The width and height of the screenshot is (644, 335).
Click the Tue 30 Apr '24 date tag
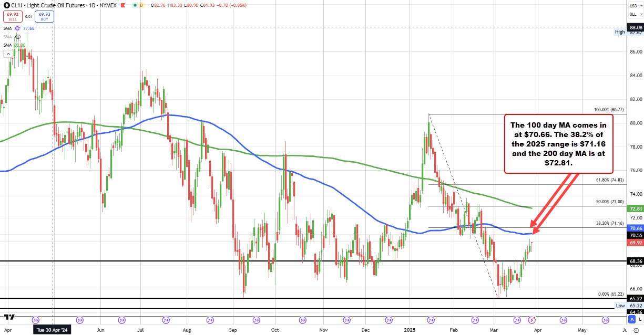[x=52, y=330]
